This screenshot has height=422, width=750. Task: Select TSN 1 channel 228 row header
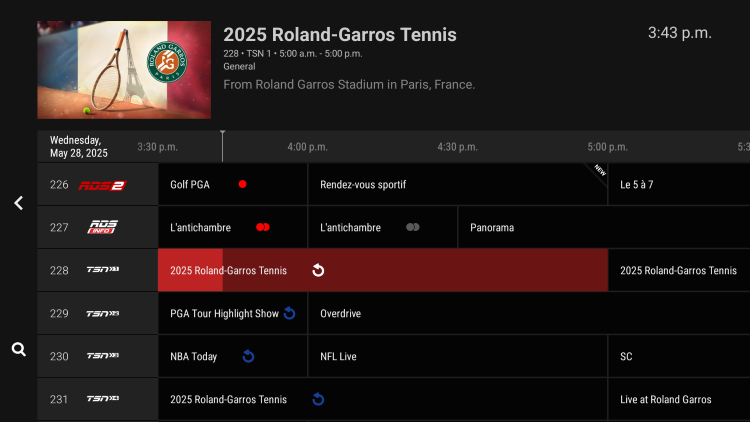(97, 270)
